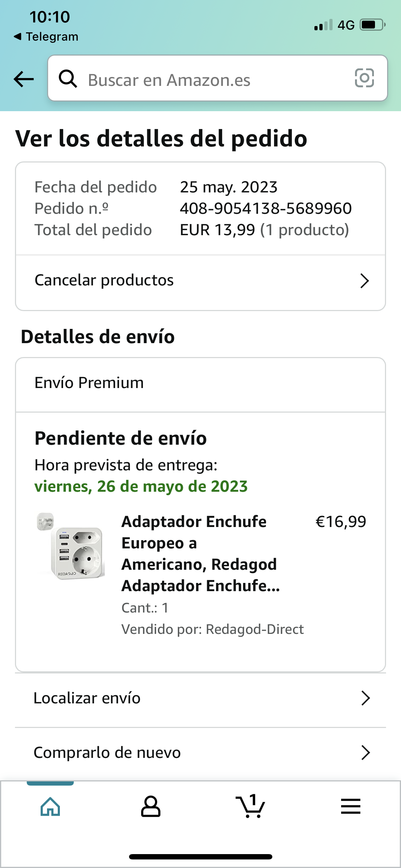Tap the Cancelar productos chevron
This screenshot has width=401, height=868.
click(364, 281)
